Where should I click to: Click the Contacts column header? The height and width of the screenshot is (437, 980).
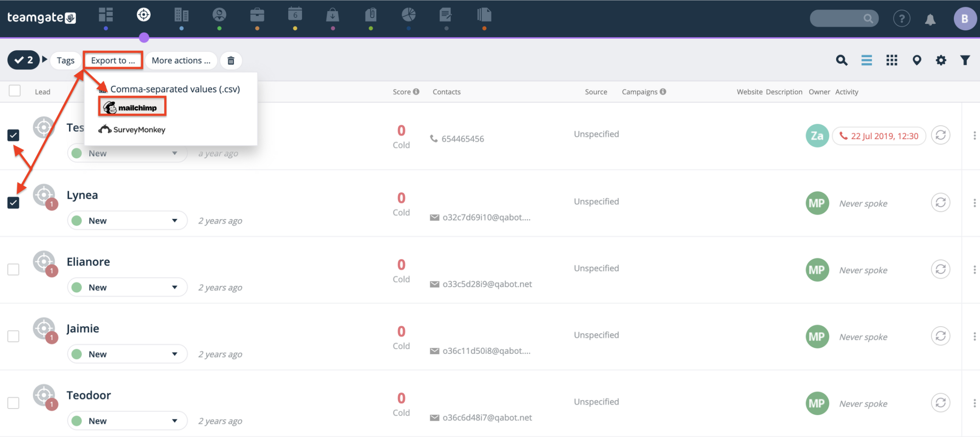pos(447,92)
